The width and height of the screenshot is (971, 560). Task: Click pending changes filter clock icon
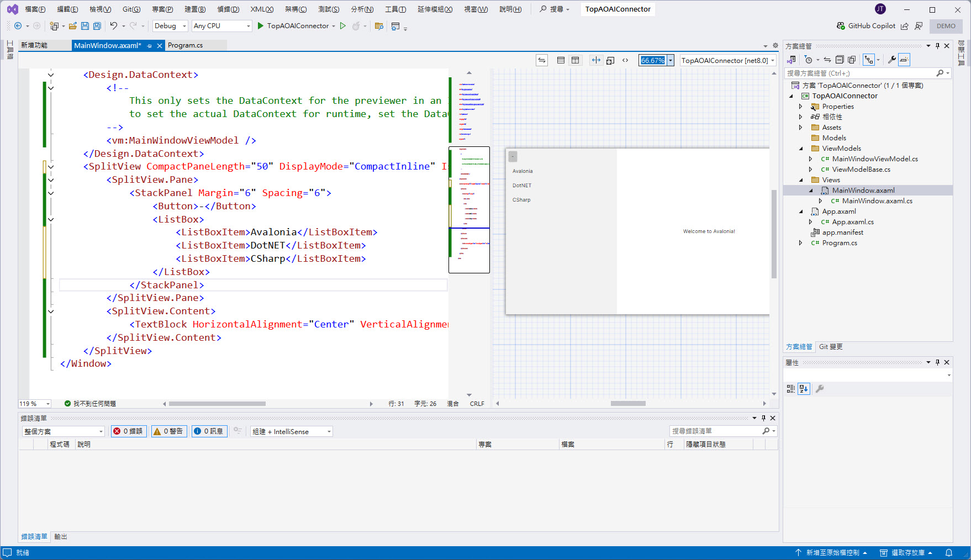click(809, 60)
